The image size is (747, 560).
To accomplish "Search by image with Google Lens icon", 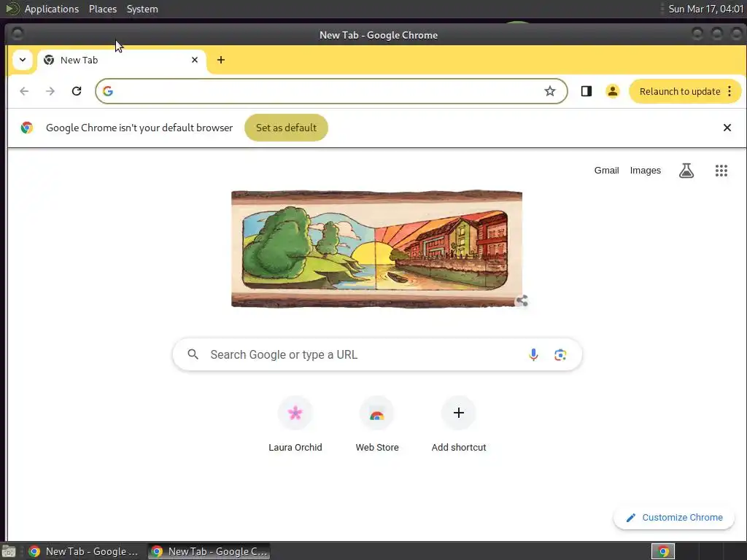I will tap(560, 355).
